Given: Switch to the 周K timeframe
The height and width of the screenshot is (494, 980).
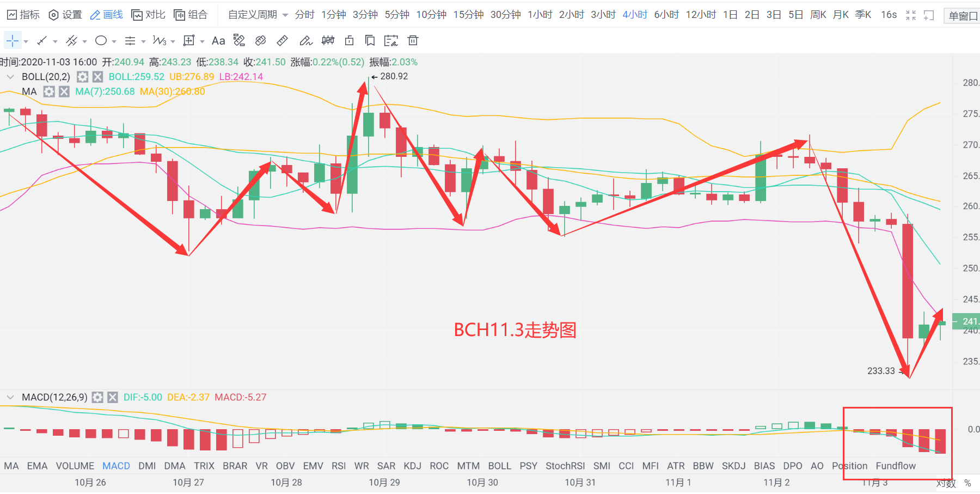Looking at the screenshot, I should click(818, 15).
